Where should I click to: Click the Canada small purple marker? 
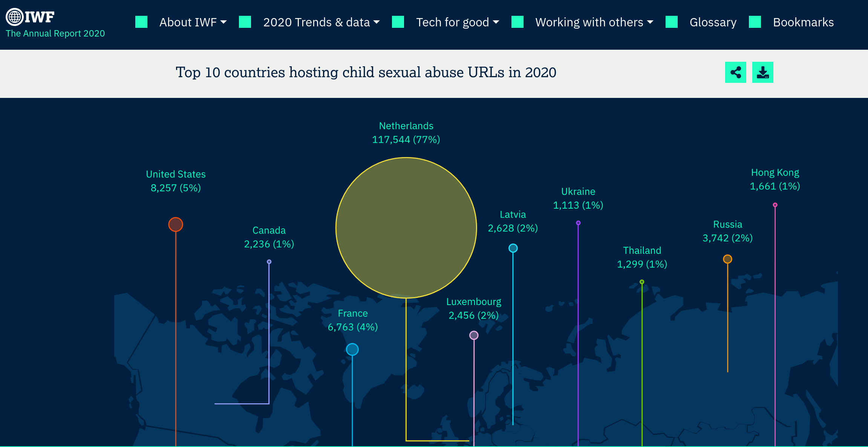point(269,262)
